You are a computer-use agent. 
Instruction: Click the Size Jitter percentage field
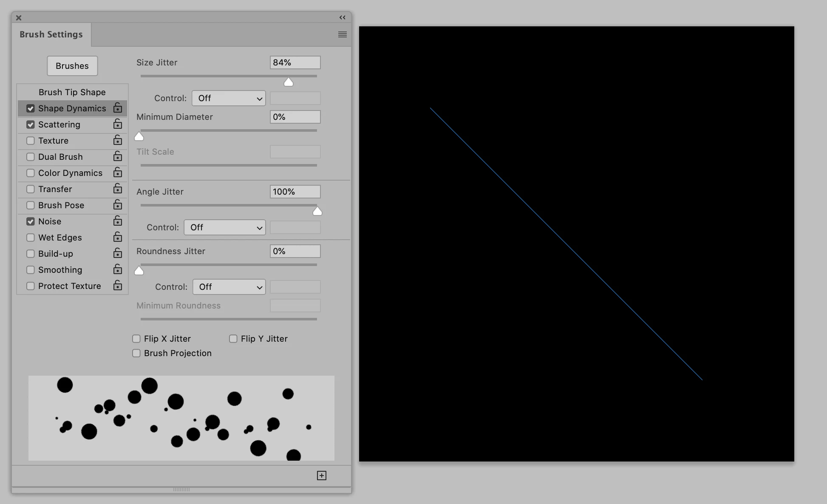coord(295,62)
